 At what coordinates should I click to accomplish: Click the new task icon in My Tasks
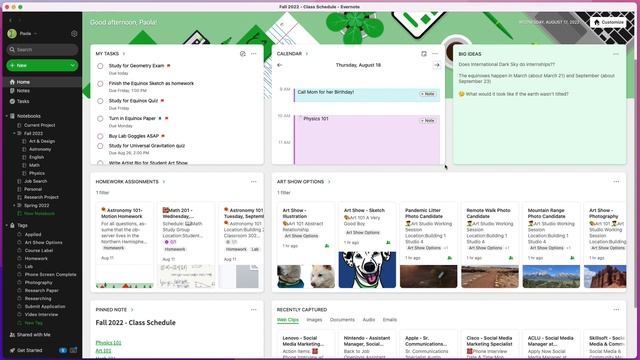click(243, 54)
